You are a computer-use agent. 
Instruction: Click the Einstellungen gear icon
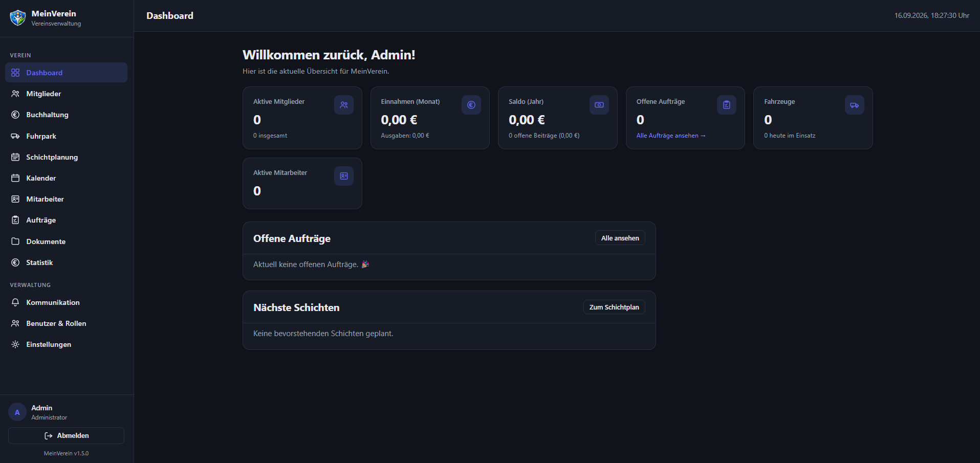click(x=15, y=344)
